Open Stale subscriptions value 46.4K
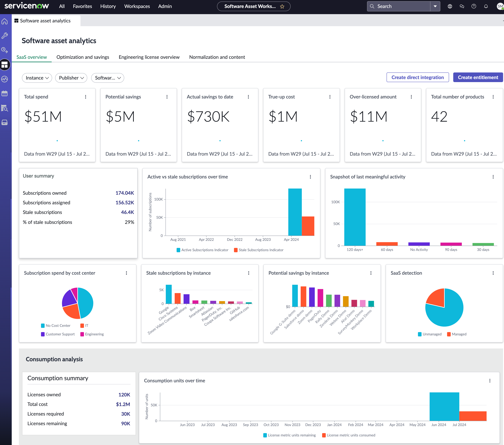This screenshot has width=504, height=445. (x=128, y=212)
